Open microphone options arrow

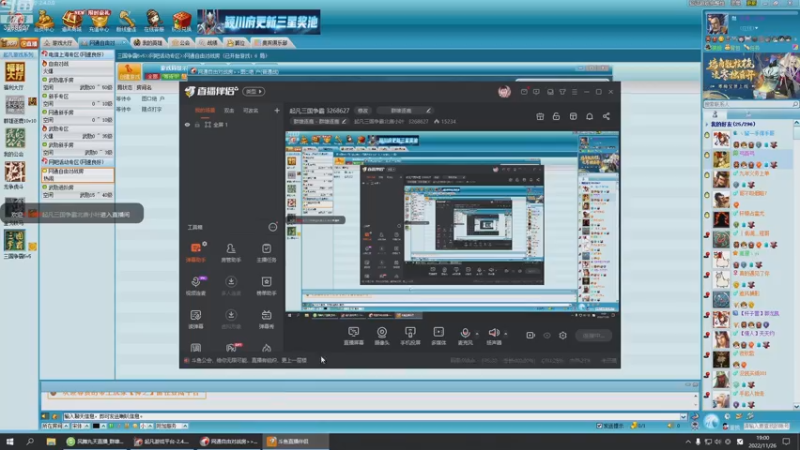point(477,334)
